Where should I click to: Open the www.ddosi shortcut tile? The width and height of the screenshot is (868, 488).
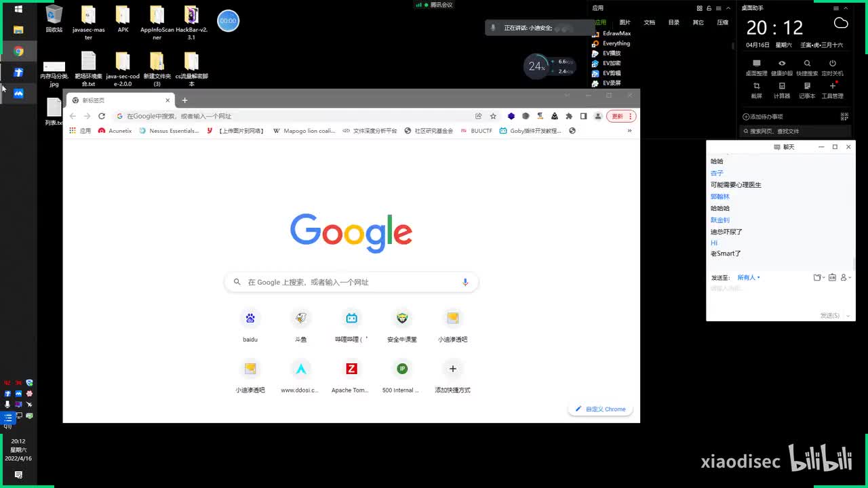[301, 375]
